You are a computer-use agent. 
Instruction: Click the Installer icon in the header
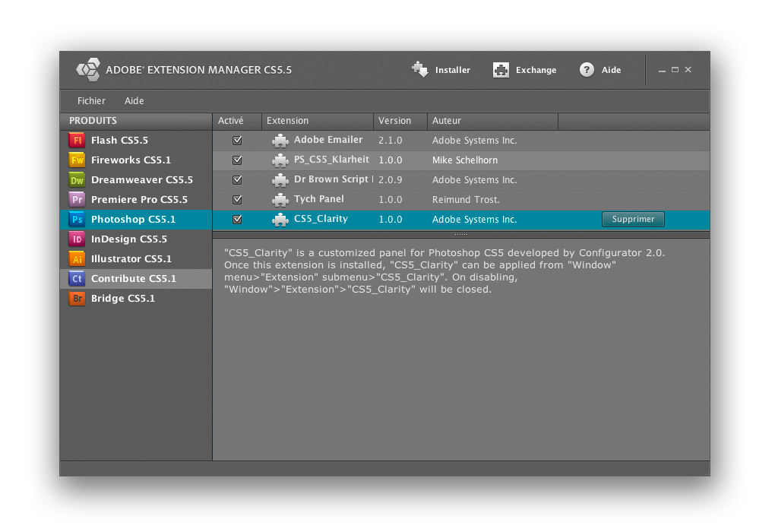420,70
